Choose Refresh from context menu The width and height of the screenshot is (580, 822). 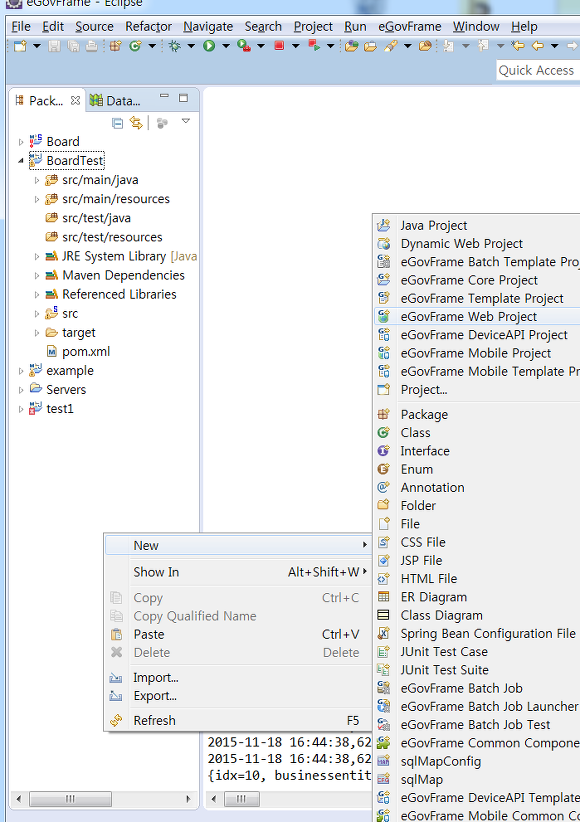238,720
